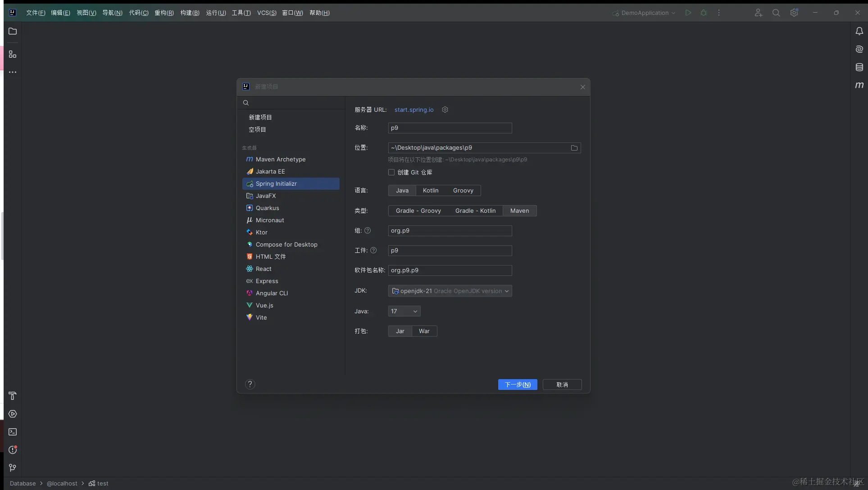Enable the Create Git repository checkbox
This screenshot has height=490, width=868.
(x=391, y=172)
